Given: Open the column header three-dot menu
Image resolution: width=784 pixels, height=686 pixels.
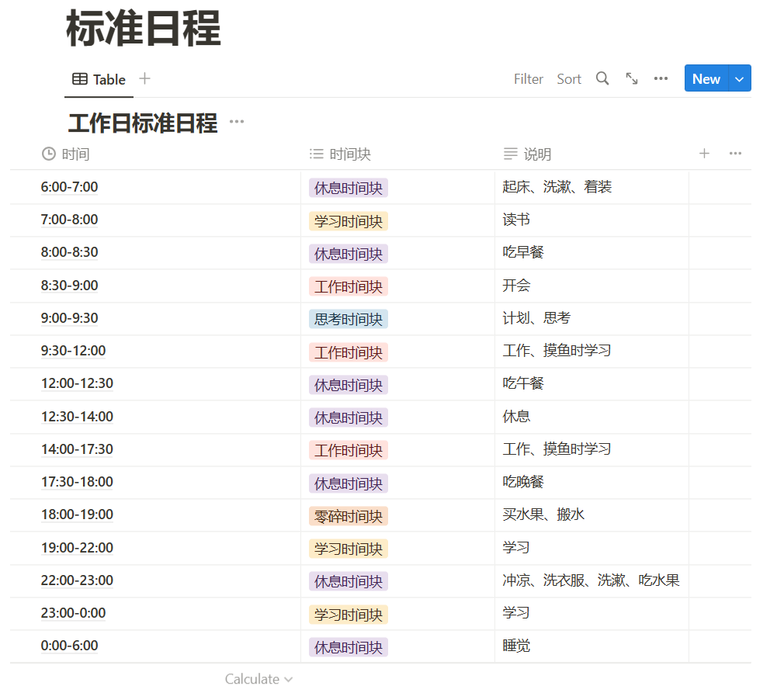Looking at the screenshot, I should tap(735, 154).
